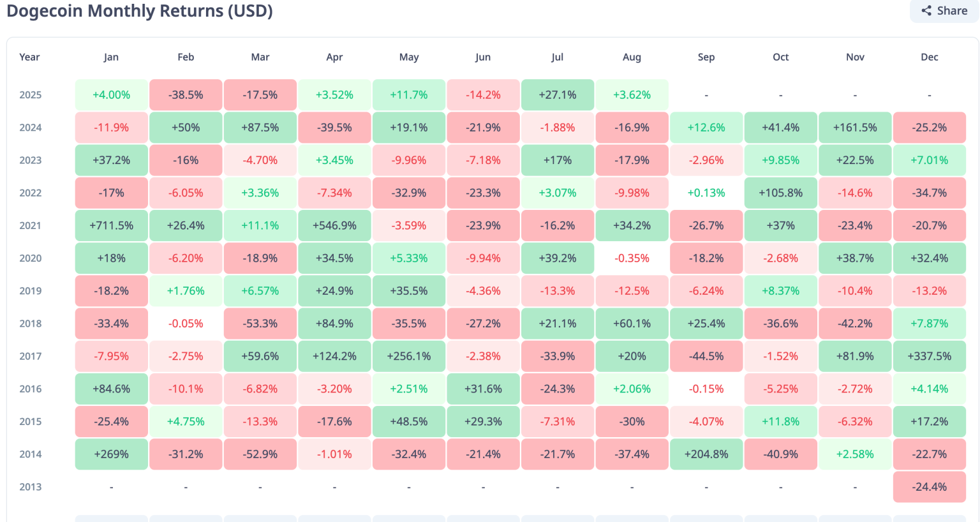Viewport: 980px width, 522px height.
Task: Select the +105.8% October 2022 cell
Action: [x=780, y=193]
